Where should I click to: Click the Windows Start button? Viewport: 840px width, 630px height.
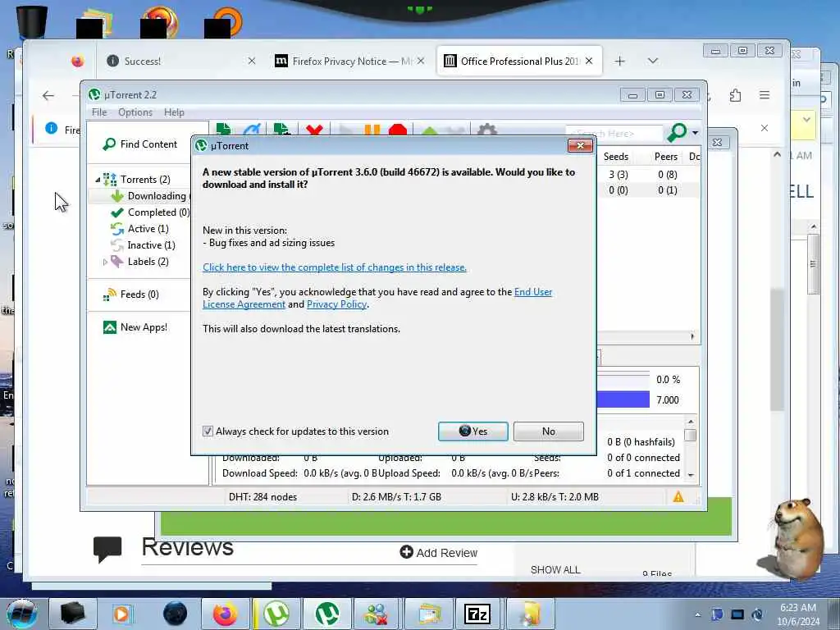pyautogui.click(x=22, y=614)
